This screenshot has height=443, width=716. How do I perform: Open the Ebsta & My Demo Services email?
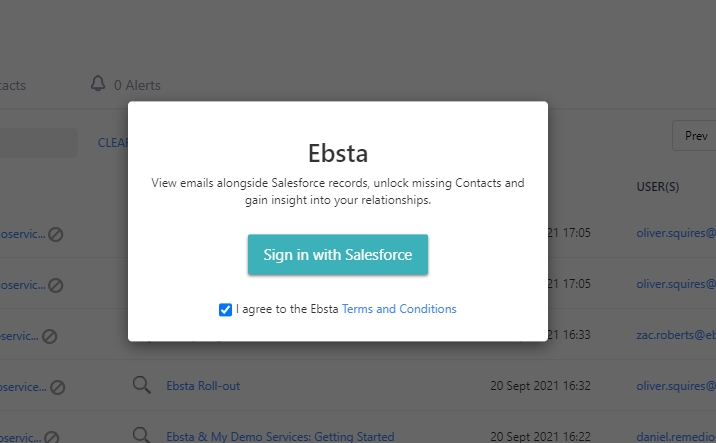click(x=280, y=437)
